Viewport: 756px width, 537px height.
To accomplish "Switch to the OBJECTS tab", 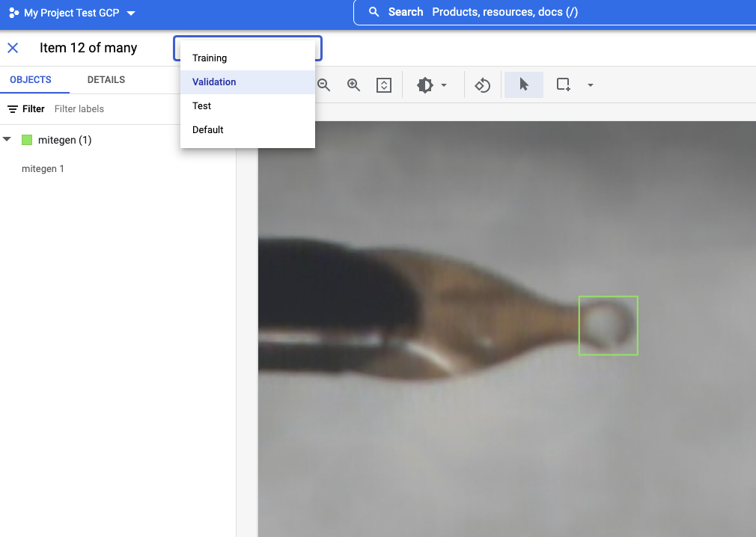I will click(x=31, y=80).
